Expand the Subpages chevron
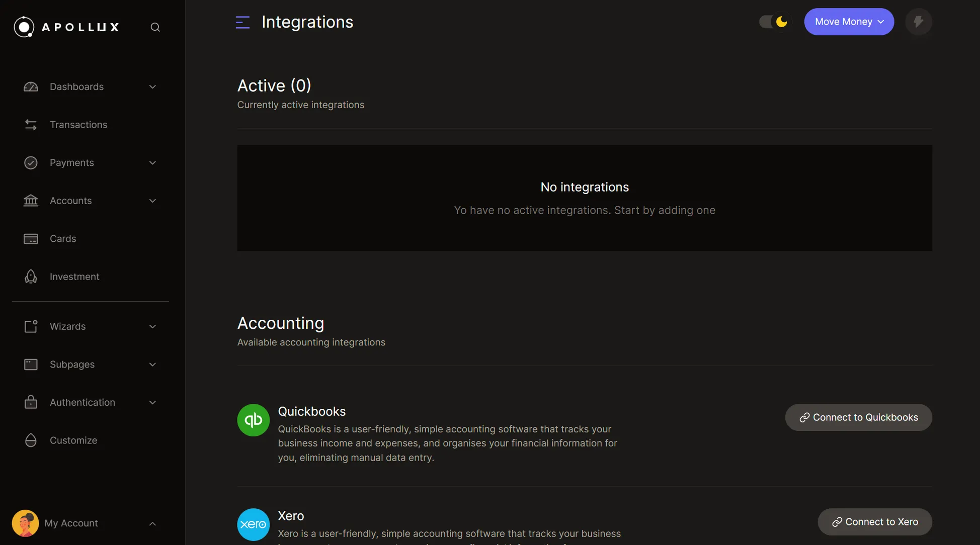980x545 pixels. click(x=152, y=365)
